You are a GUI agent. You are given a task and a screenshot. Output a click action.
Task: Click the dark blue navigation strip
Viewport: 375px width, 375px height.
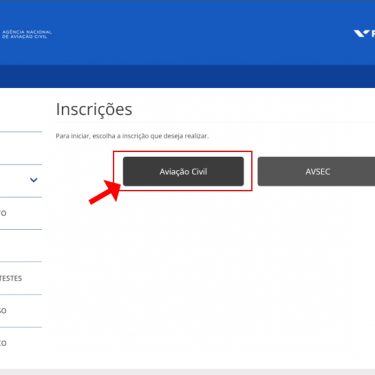tap(187, 76)
